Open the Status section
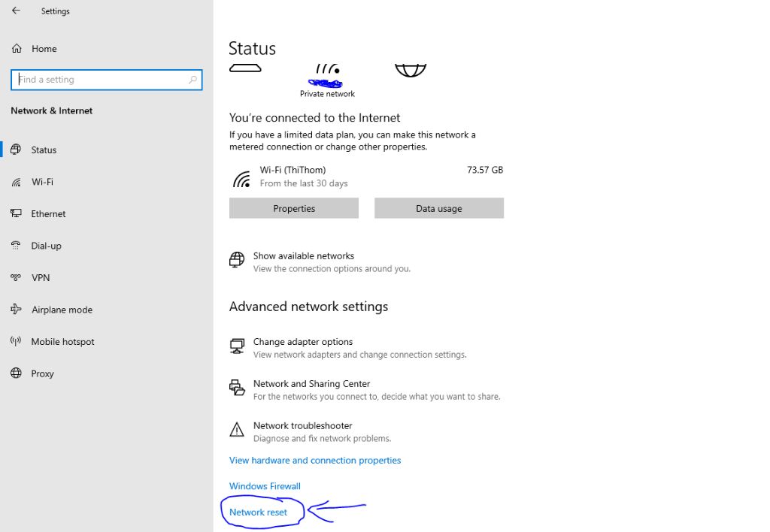The width and height of the screenshot is (770, 532). (x=44, y=150)
